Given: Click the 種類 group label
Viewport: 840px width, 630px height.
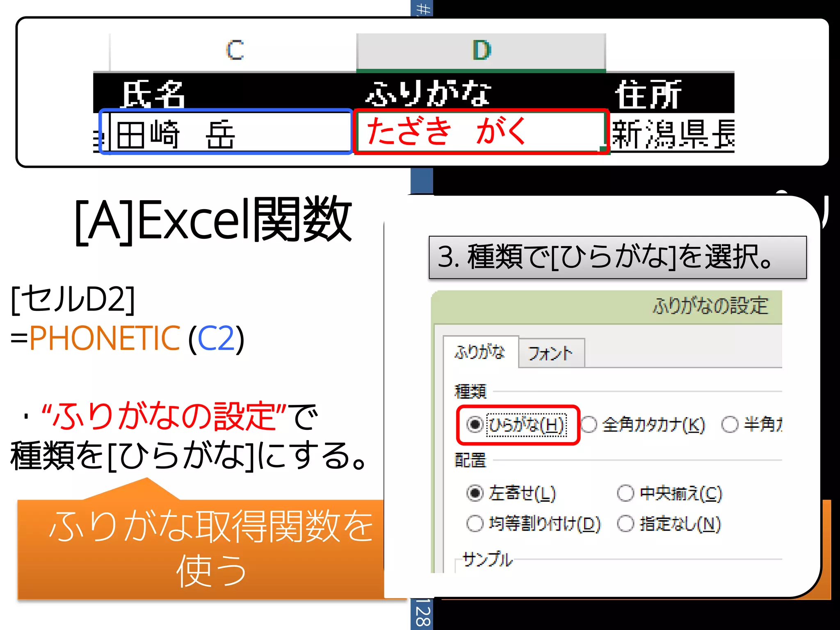Looking at the screenshot, I should (x=470, y=391).
